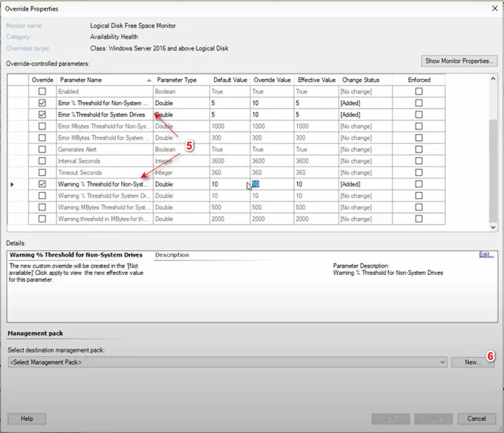Click the greyed OK button
Viewport: 504px width, 433px height.
click(x=391, y=419)
